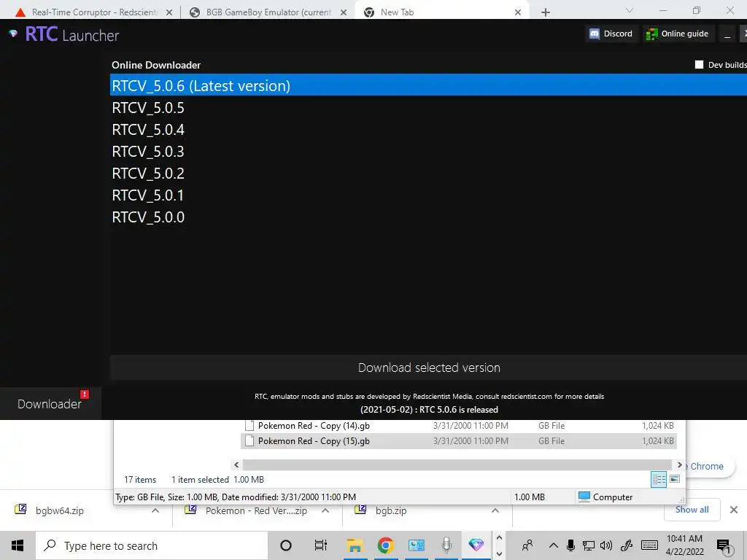Switch to the New Tab browser tab
The image size is (747, 560).
click(x=441, y=12)
